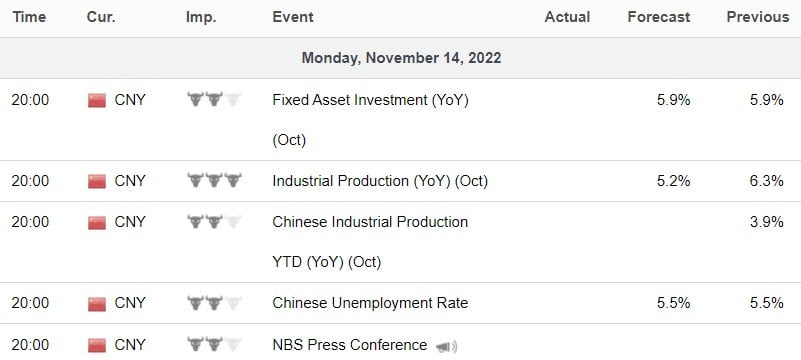Click the Monday, November 14, 2022 date row
The height and width of the screenshot is (360, 801).
coord(400,58)
